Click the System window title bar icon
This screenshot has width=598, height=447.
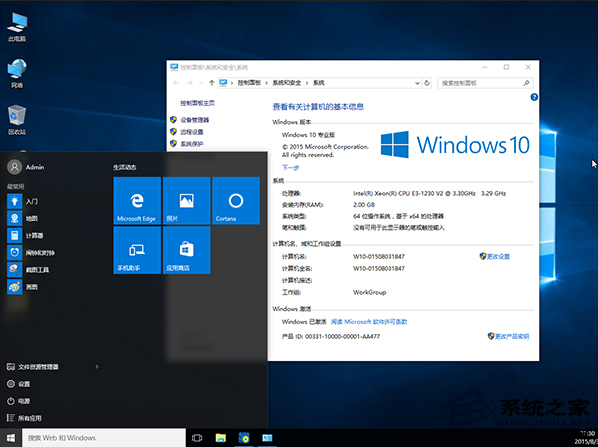(x=174, y=67)
